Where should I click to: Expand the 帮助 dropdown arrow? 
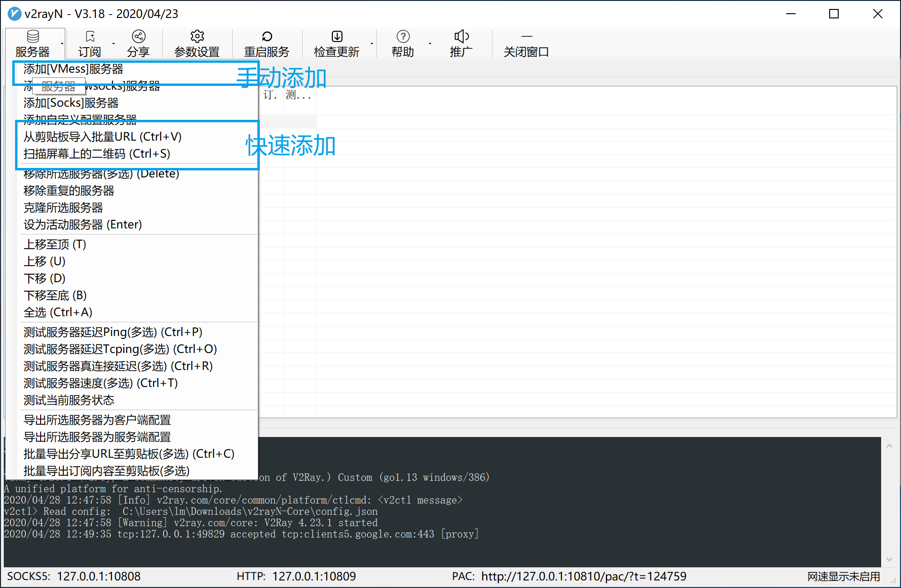pos(430,43)
